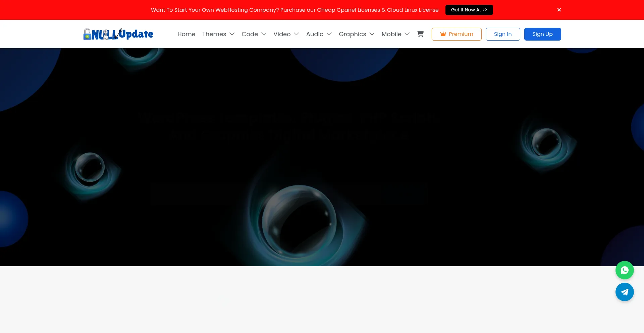Expand the Code dropdown arrow
Image resolution: width=644 pixels, height=333 pixels.
(264, 34)
